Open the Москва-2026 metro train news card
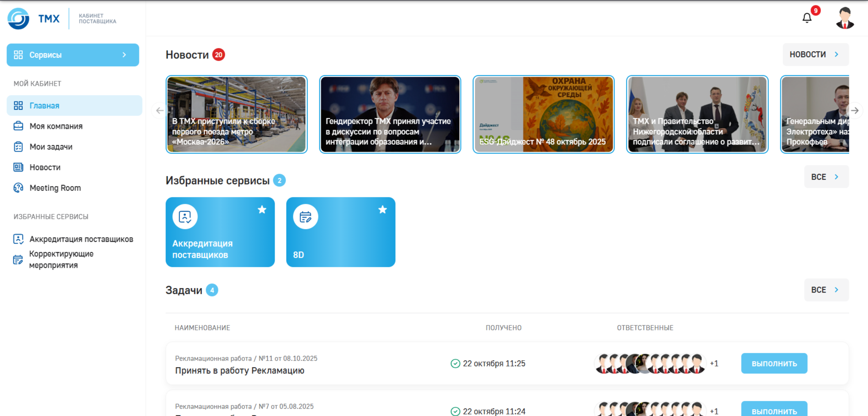This screenshot has height=416, width=868. (x=236, y=114)
